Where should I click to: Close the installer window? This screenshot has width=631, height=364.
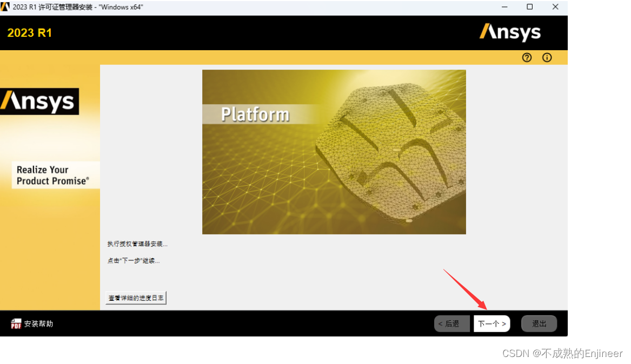pyautogui.click(x=555, y=7)
